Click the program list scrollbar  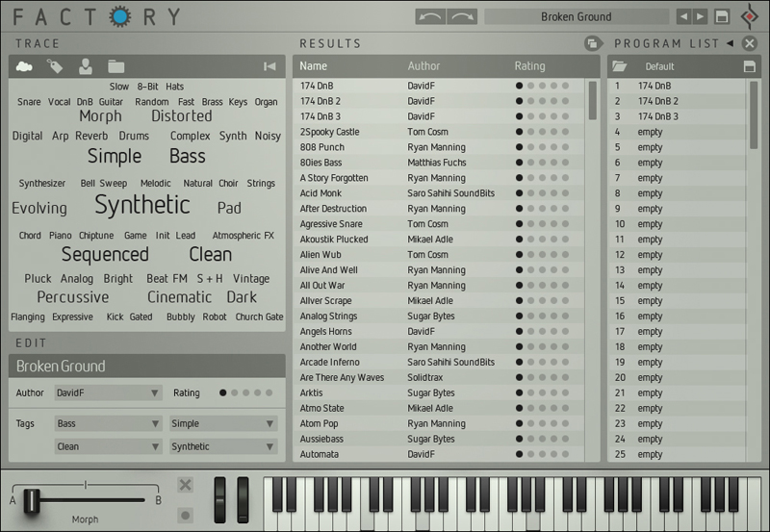[754, 115]
